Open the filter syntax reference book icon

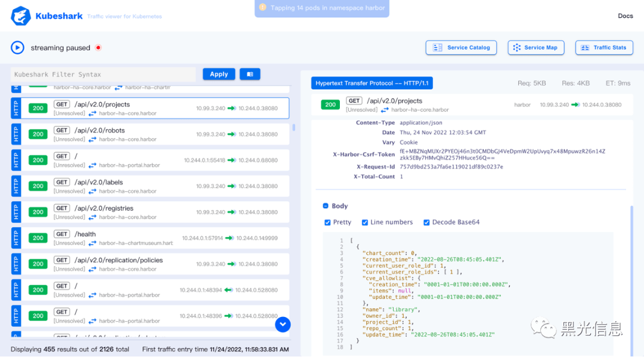pos(249,73)
